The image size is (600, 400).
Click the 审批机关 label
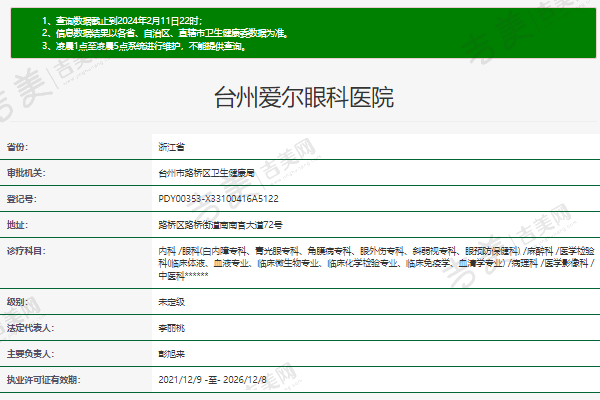26,173
